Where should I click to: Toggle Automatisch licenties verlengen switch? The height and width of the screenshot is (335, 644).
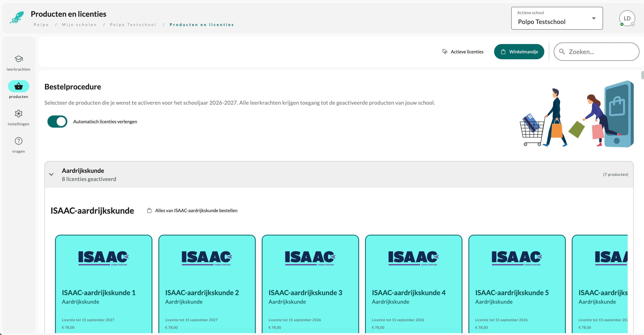click(57, 122)
